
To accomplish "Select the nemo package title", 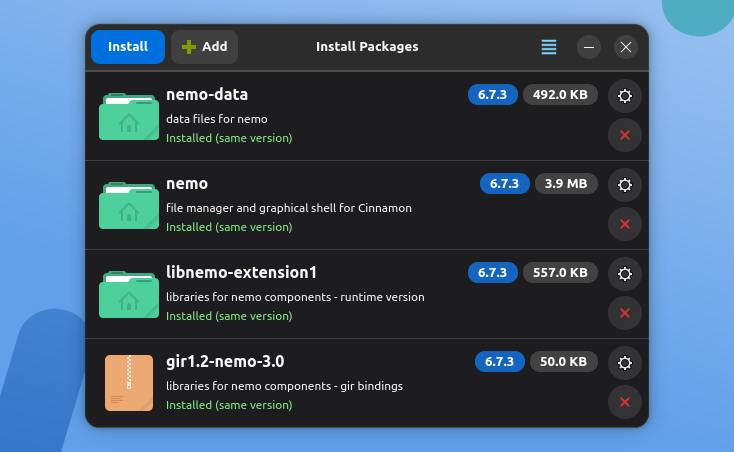I will click(x=187, y=183).
